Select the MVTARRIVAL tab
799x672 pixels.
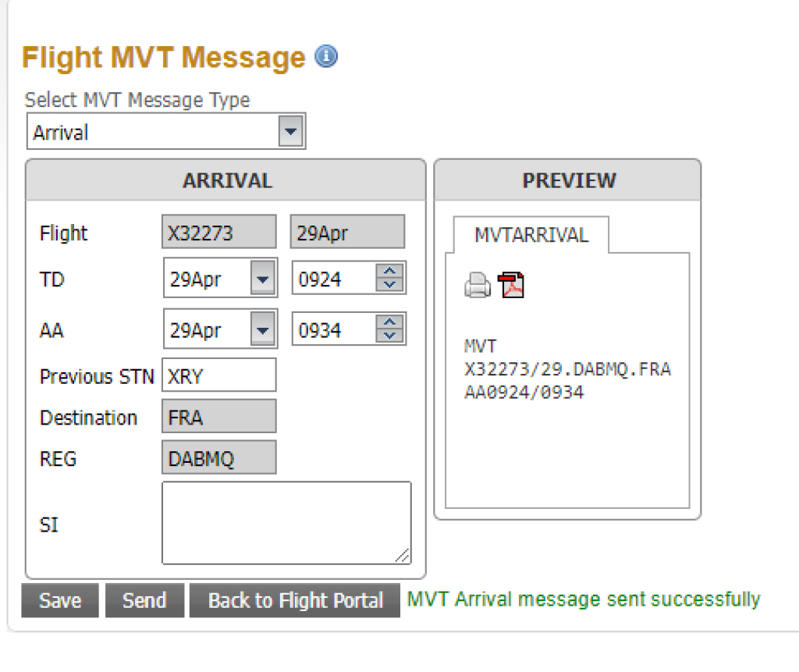pyautogui.click(x=531, y=235)
